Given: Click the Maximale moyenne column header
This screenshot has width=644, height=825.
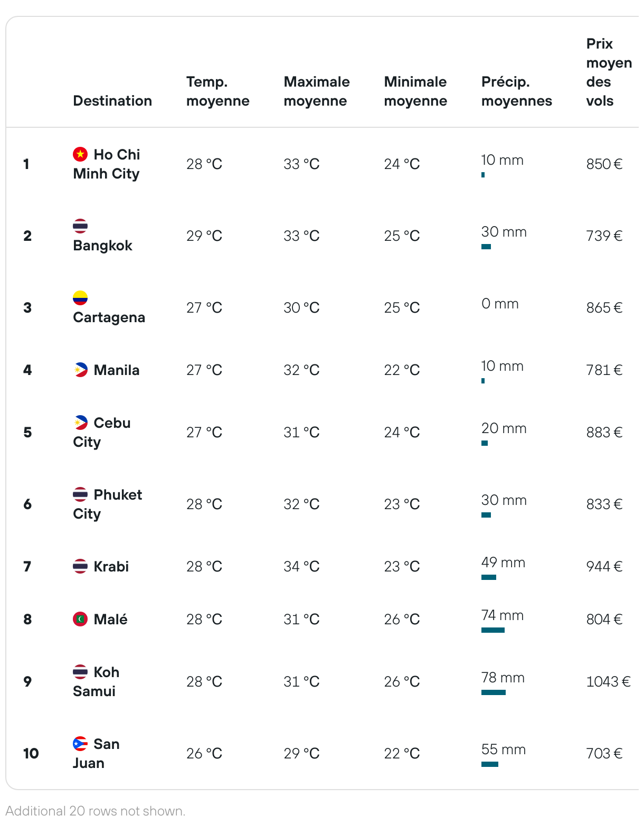Looking at the screenshot, I should [317, 91].
